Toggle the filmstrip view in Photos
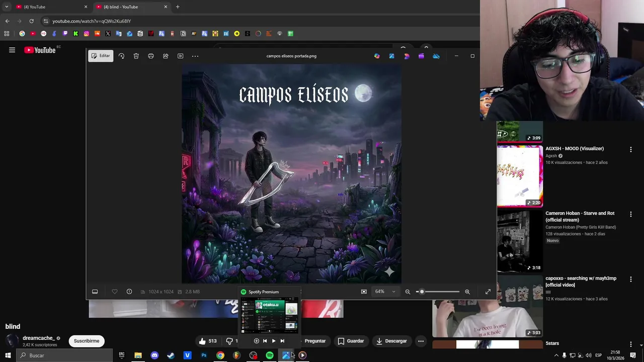The height and width of the screenshot is (362, 644). pos(95,292)
